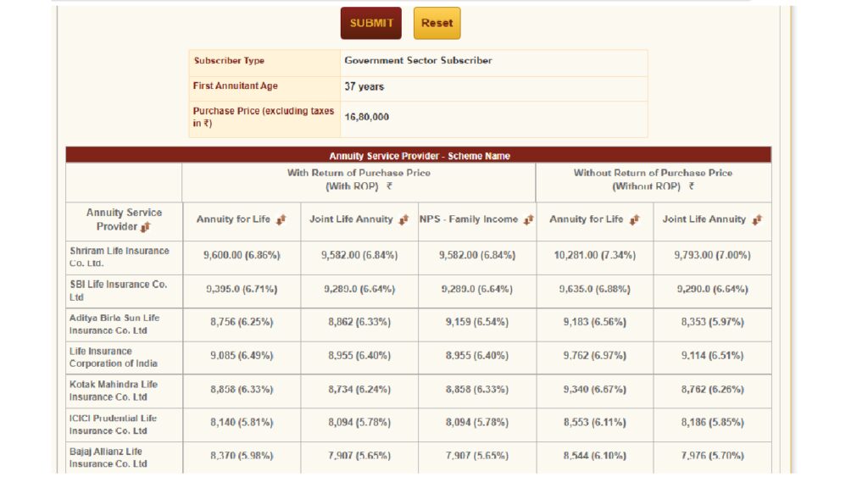Click value 9,395.0 (6.71%)
Image resolution: width=868 pixels, height=488 pixels.
click(242, 289)
